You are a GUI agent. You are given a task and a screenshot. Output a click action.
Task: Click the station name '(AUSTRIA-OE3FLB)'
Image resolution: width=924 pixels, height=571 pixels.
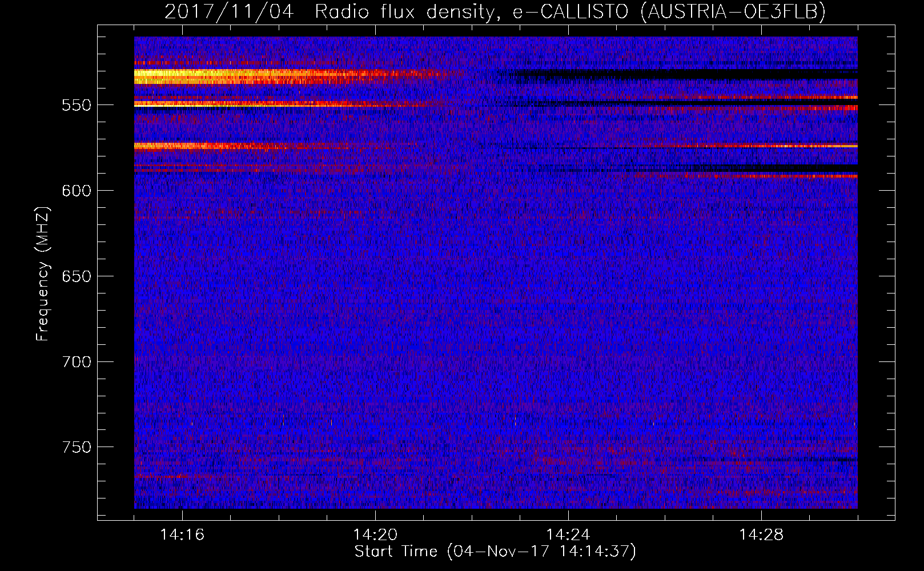tap(733, 12)
